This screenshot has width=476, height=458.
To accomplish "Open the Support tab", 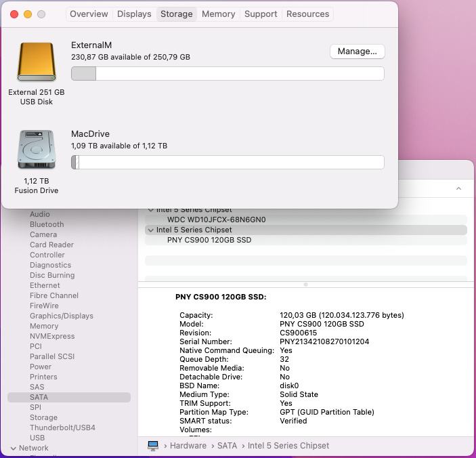I will click(x=261, y=14).
